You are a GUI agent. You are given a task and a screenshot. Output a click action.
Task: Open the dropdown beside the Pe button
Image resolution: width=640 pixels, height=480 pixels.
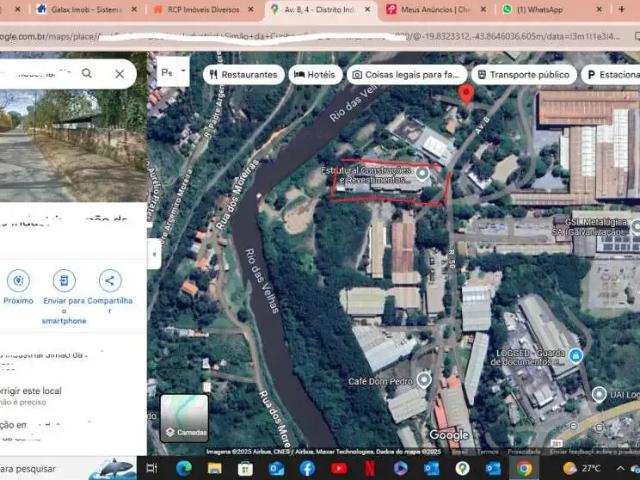183,71
